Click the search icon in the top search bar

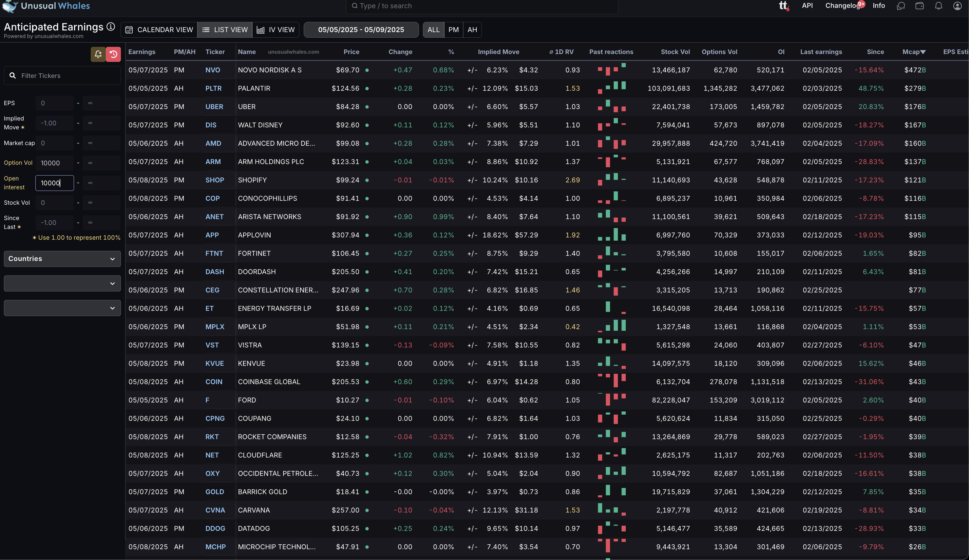tap(354, 6)
